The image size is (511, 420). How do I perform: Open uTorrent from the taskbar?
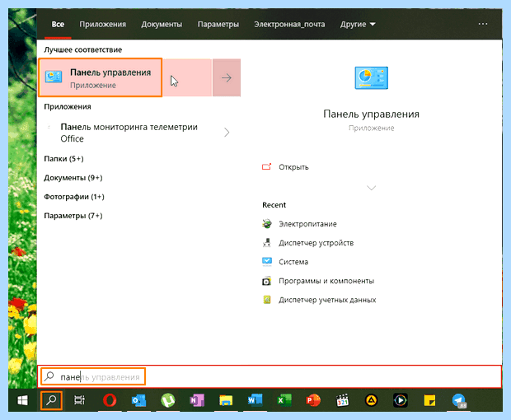168,400
